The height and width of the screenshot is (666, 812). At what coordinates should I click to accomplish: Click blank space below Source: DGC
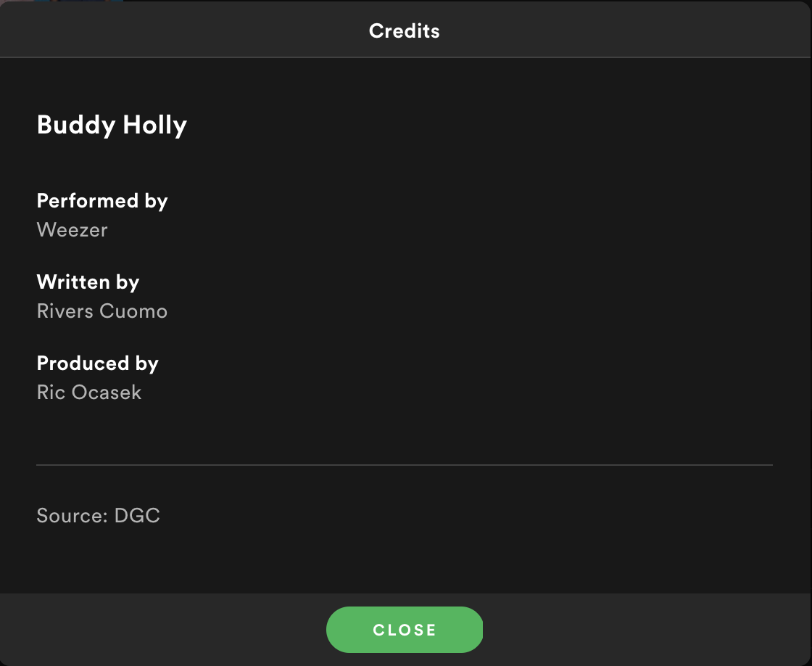coord(405,560)
